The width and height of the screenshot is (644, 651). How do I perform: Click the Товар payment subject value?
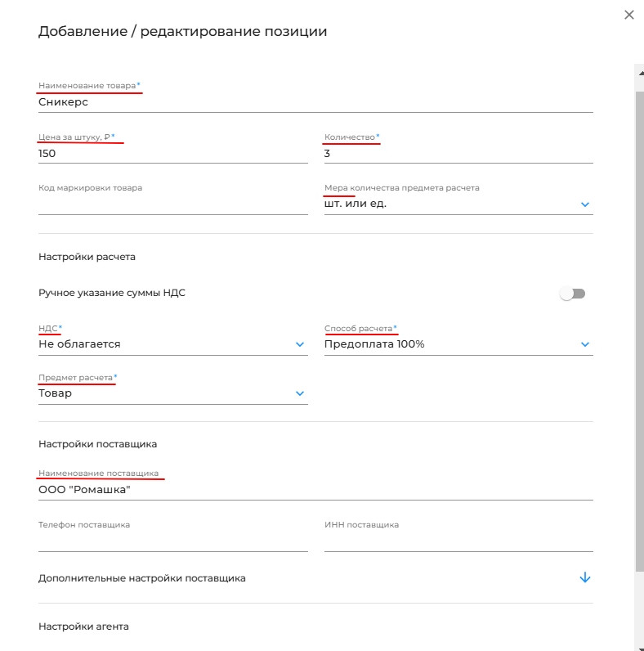[x=55, y=393]
